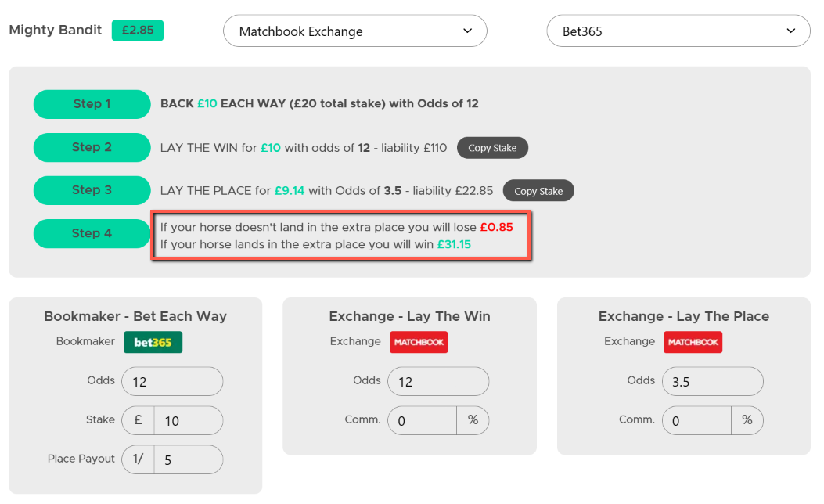Click the £2.85 badge beside Mighty Bandit

pyautogui.click(x=138, y=31)
